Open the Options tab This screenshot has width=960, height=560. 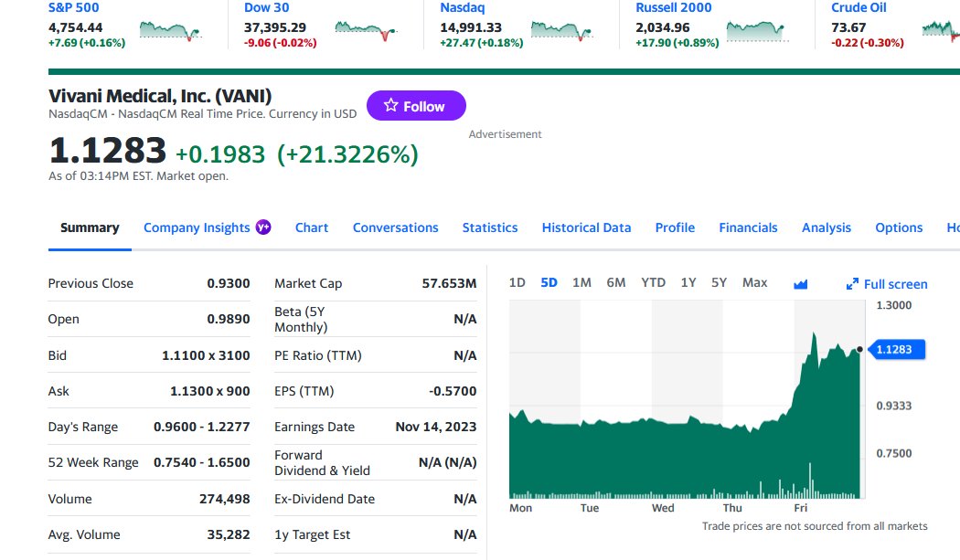tap(899, 227)
